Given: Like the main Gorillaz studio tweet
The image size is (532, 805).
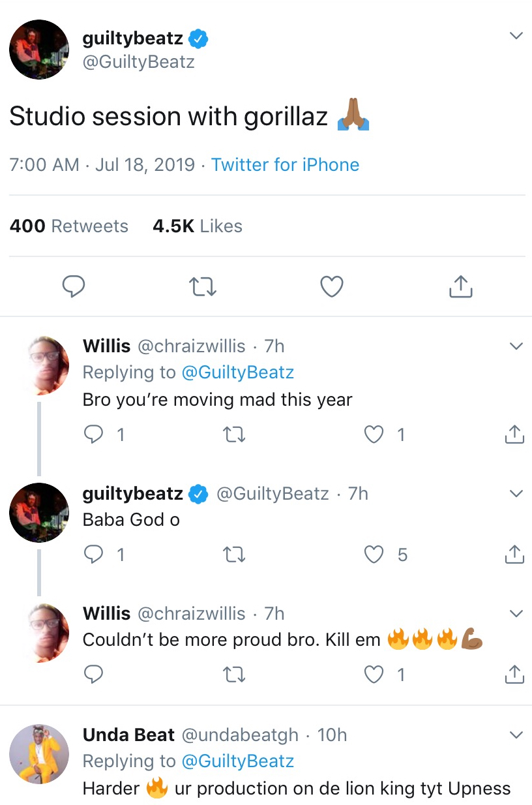Looking at the screenshot, I should point(332,286).
